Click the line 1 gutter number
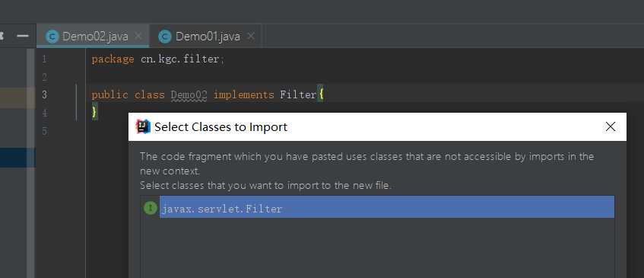The height and width of the screenshot is (278, 644). (44, 59)
